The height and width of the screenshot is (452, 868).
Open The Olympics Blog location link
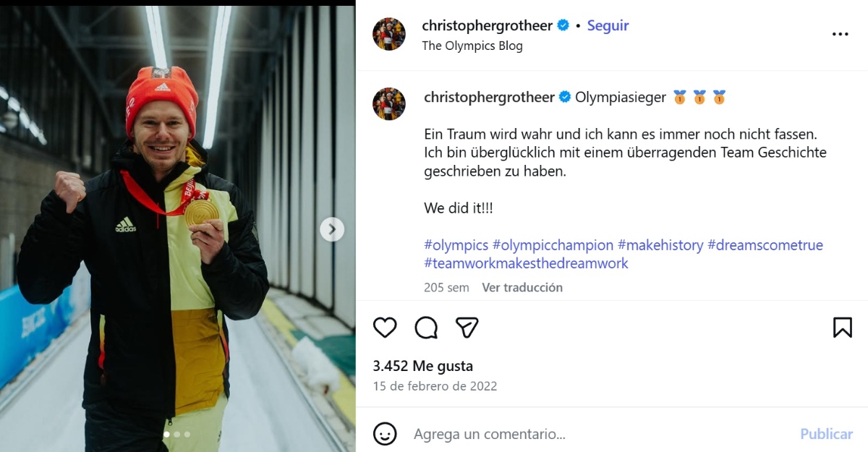click(x=472, y=46)
